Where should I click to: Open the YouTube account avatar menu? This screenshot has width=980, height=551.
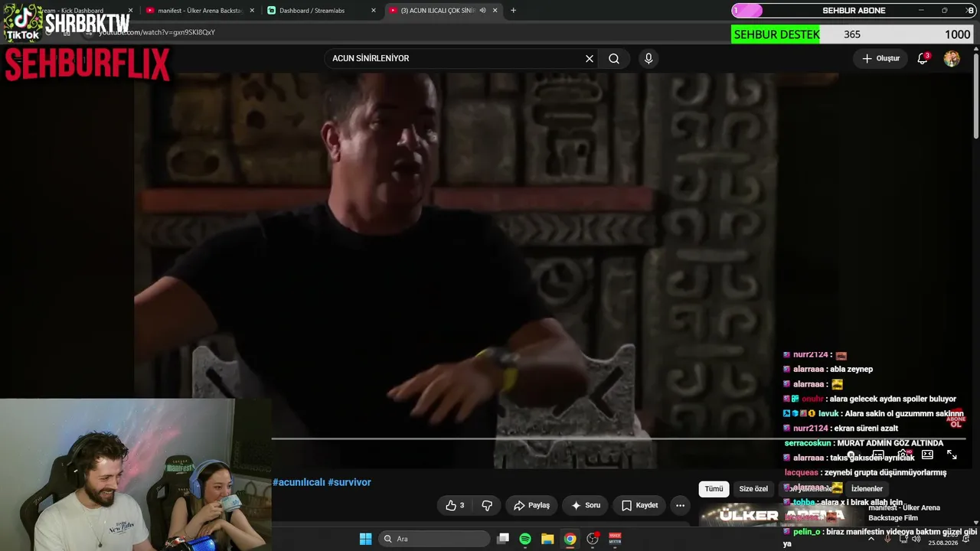point(952,59)
